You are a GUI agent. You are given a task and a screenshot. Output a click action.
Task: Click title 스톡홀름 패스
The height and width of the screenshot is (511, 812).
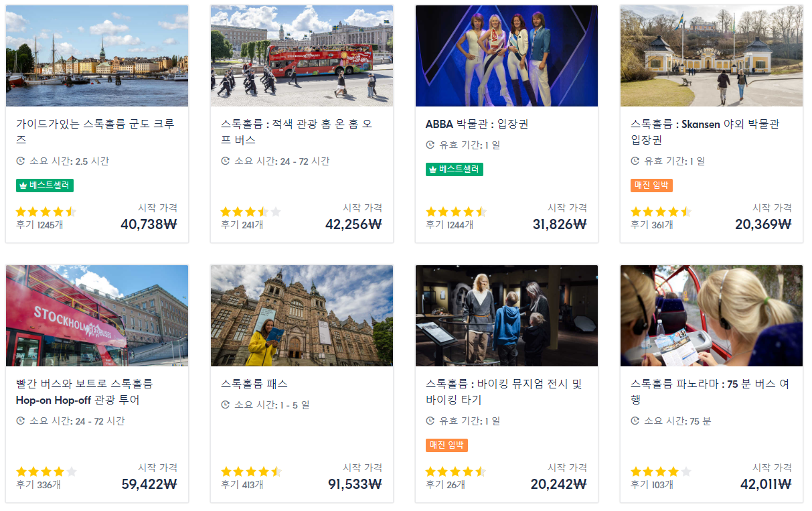pyautogui.click(x=254, y=384)
